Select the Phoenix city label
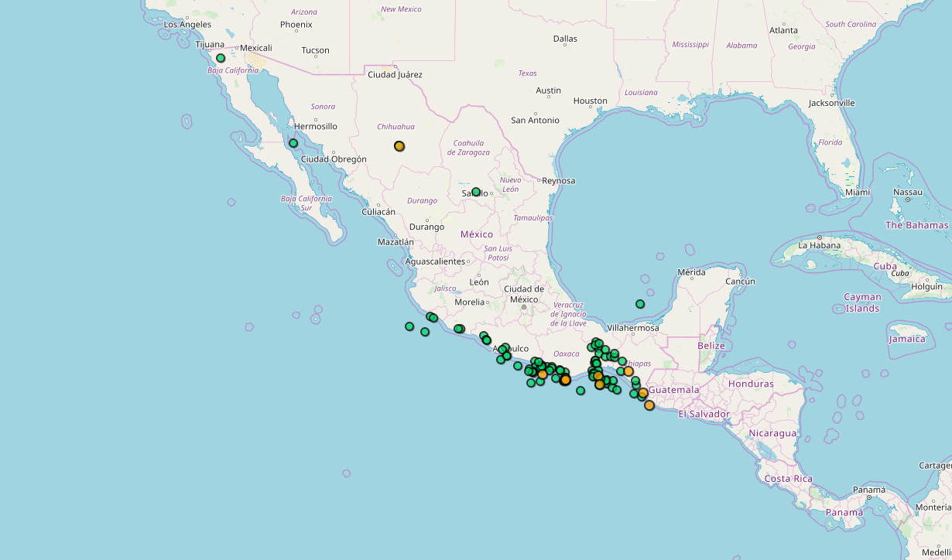Viewport: 952px width, 560px height. 296,25
